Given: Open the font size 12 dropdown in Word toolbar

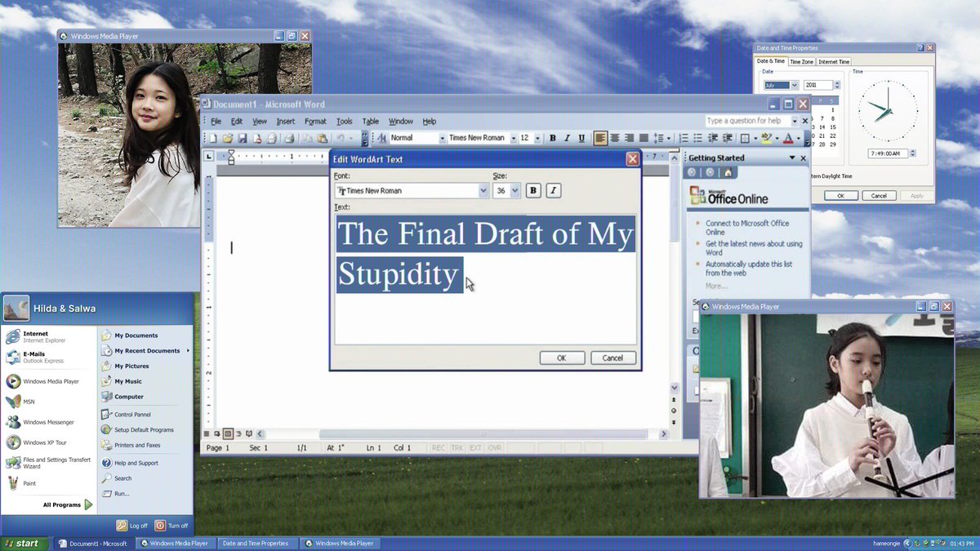Looking at the screenshot, I should pos(537,138).
